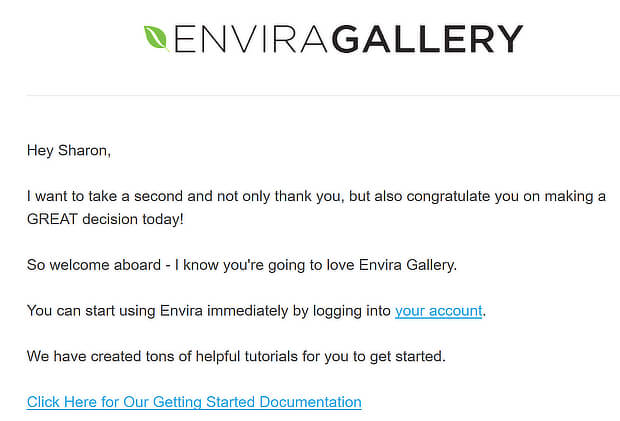The height and width of the screenshot is (421, 620).
Task: Click the word 'congratulate' in the first paragraph
Action: point(448,196)
